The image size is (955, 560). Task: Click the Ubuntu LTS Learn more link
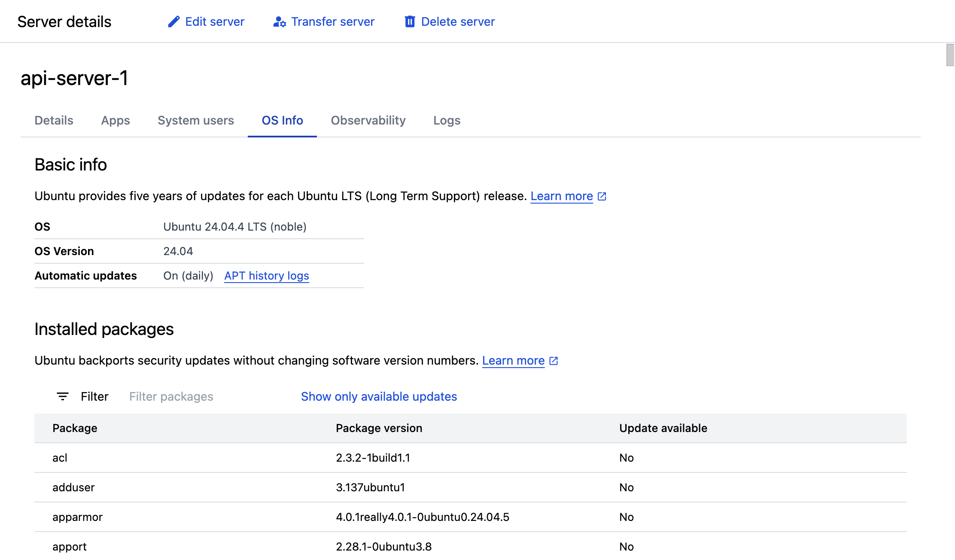click(x=562, y=196)
